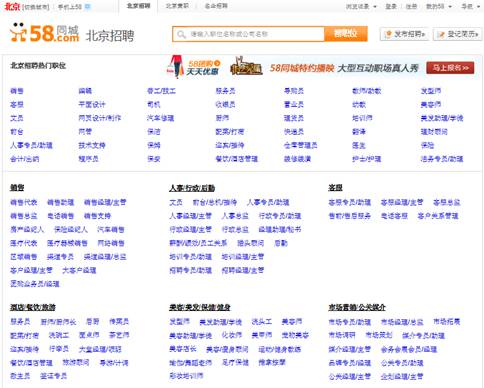The height and width of the screenshot is (388, 484).
Task: Expand the 浏览记录 dropdown
Action: tap(361, 6)
